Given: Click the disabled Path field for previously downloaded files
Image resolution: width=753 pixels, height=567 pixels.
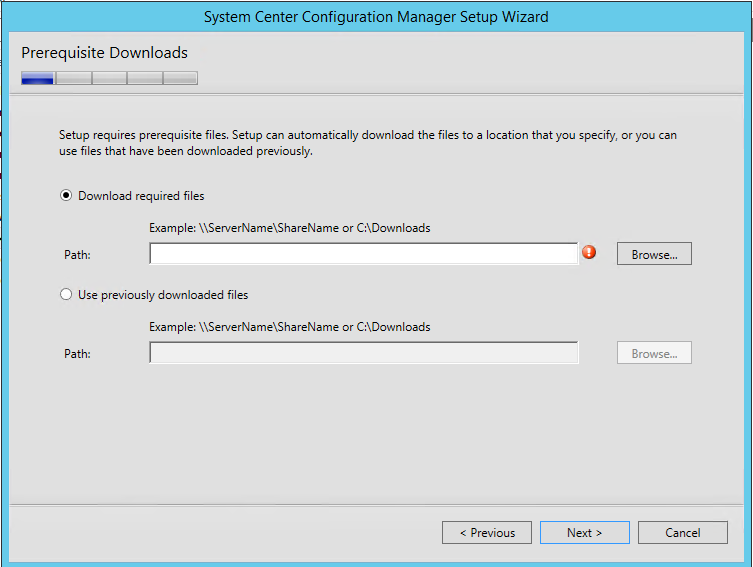Looking at the screenshot, I should 364,353.
